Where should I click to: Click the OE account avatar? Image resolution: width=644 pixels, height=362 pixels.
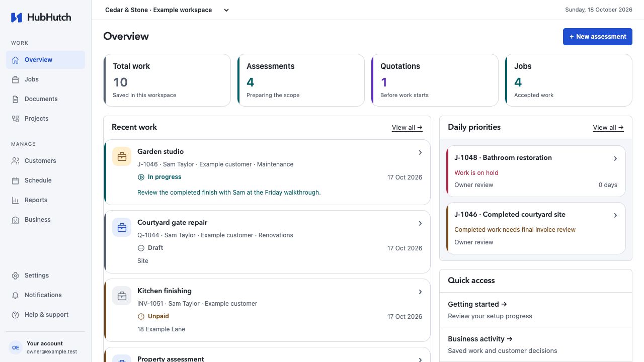pos(16,347)
